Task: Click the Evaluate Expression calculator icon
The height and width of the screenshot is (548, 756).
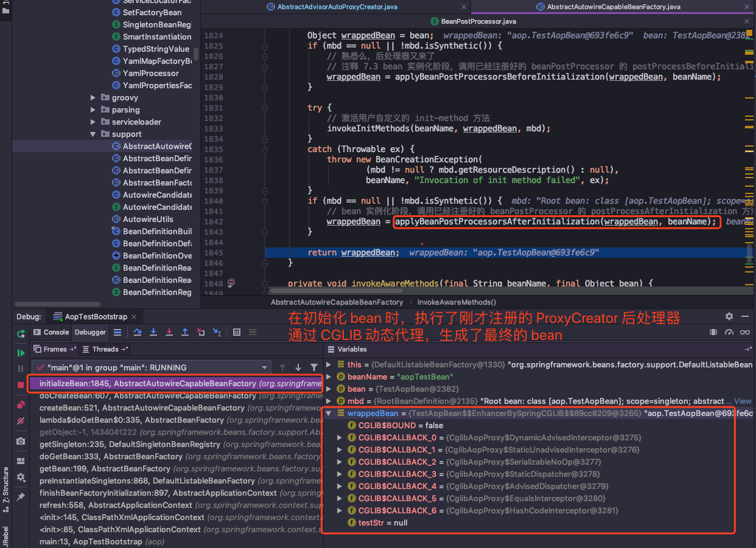Action: 237,332
